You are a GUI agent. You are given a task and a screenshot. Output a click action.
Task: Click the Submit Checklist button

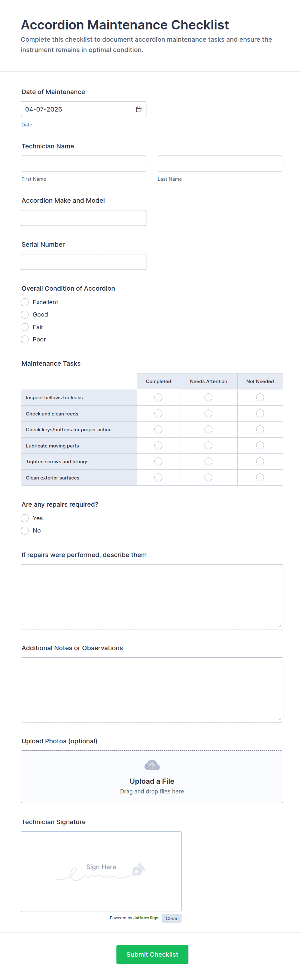click(x=152, y=954)
